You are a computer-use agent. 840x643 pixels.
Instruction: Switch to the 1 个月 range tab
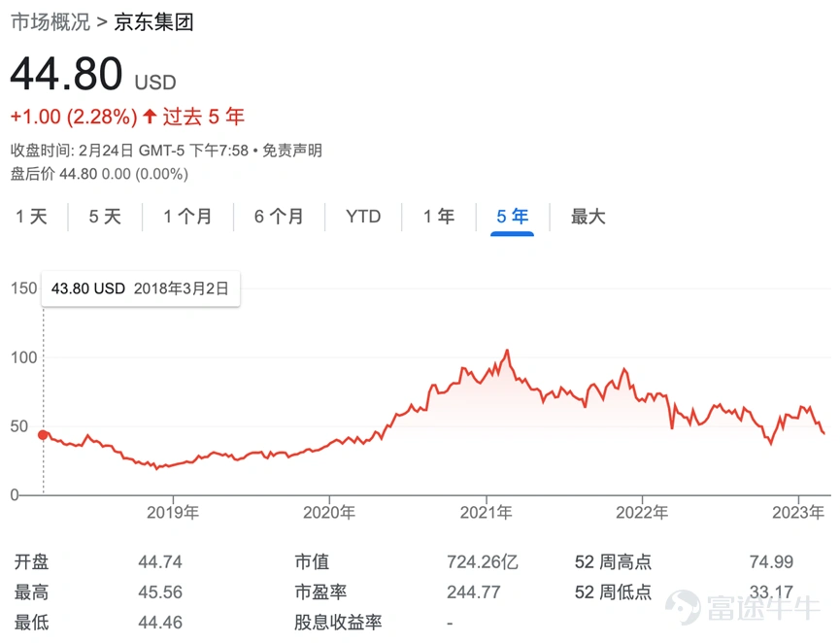pyautogui.click(x=187, y=217)
